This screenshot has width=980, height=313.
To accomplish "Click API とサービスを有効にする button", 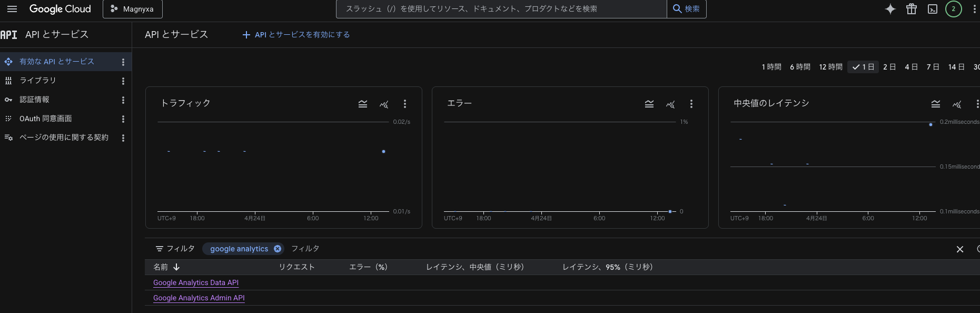I will pyautogui.click(x=296, y=35).
